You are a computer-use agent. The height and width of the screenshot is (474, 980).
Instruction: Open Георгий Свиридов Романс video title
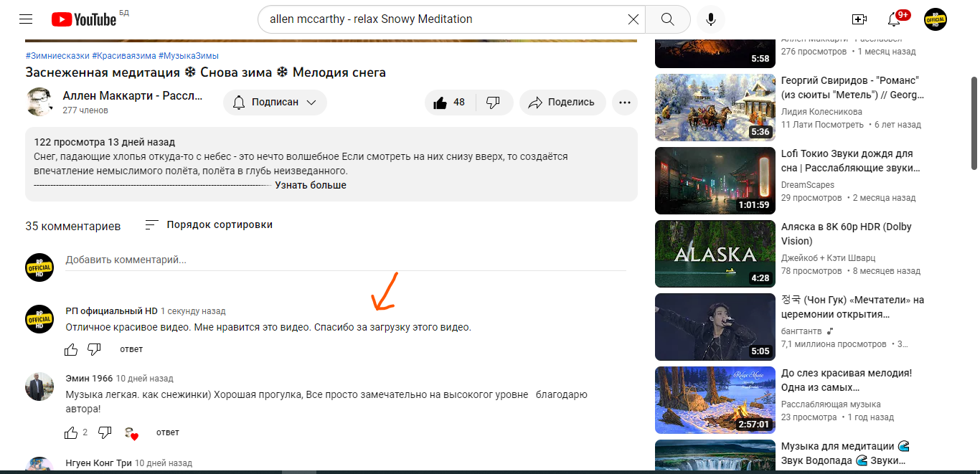click(x=852, y=87)
